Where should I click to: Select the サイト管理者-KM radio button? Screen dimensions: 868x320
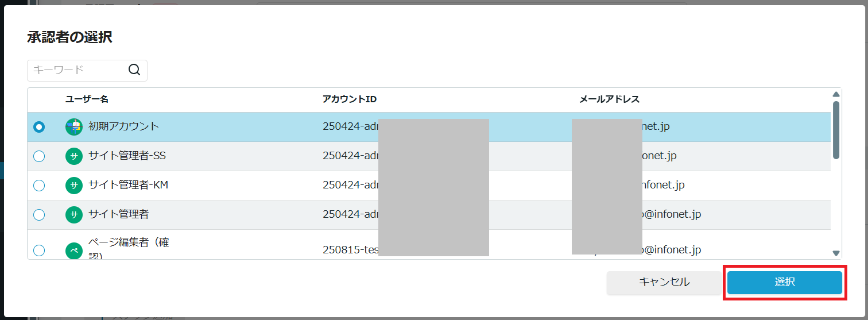click(x=39, y=186)
